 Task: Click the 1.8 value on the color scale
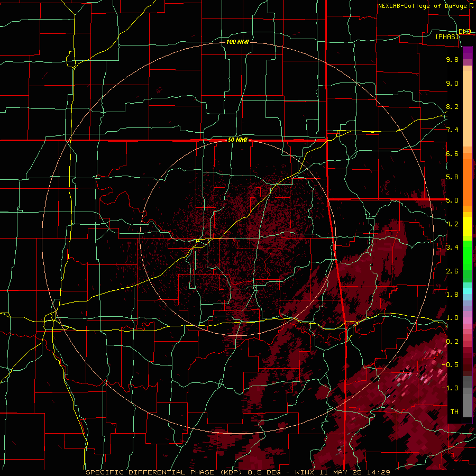click(x=452, y=295)
